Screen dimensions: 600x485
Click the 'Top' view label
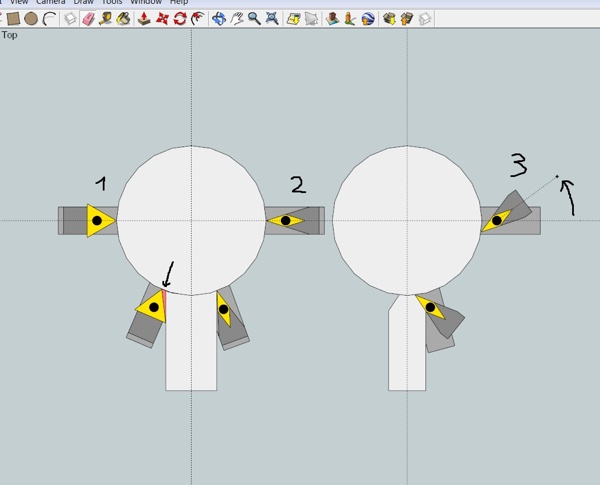click(x=10, y=35)
